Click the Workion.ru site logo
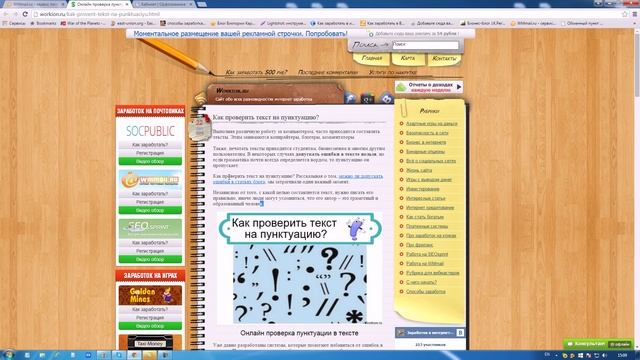The image size is (640, 360). pyautogui.click(x=233, y=91)
